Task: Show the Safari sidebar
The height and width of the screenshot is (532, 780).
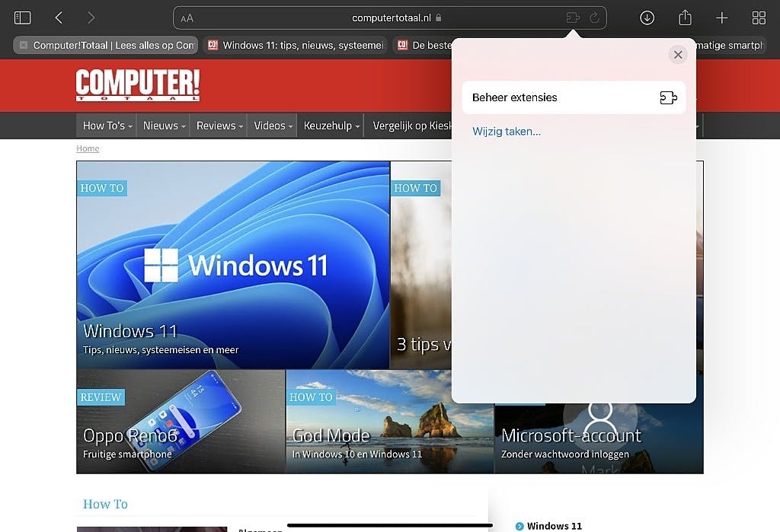Action: click(22, 18)
